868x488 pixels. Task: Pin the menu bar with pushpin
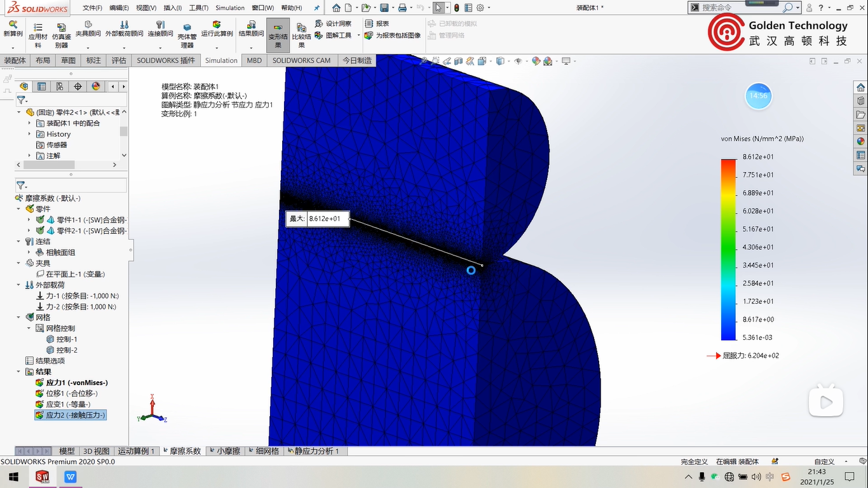click(x=317, y=8)
